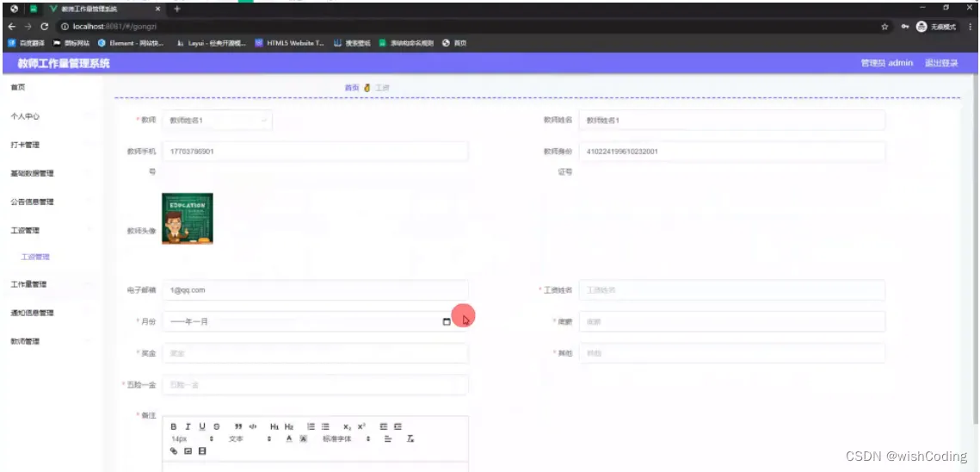The width and height of the screenshot is (980, 472).
Task: Decrease indent in the editor
Action: pyautogui.click(x=383, y=426)
